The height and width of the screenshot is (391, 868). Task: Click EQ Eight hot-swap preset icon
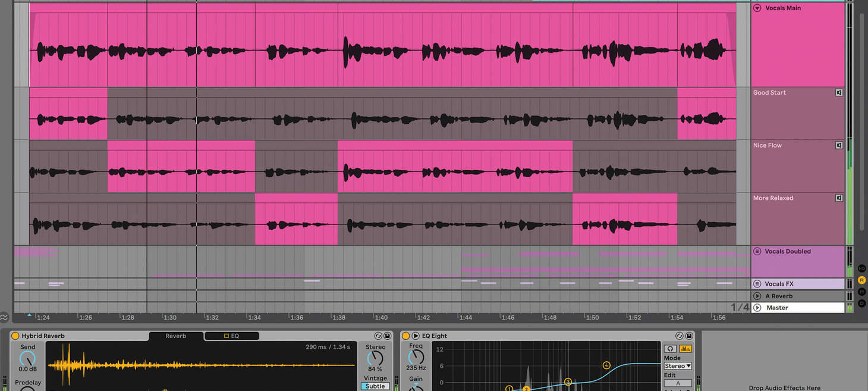(x=680, y=336)
